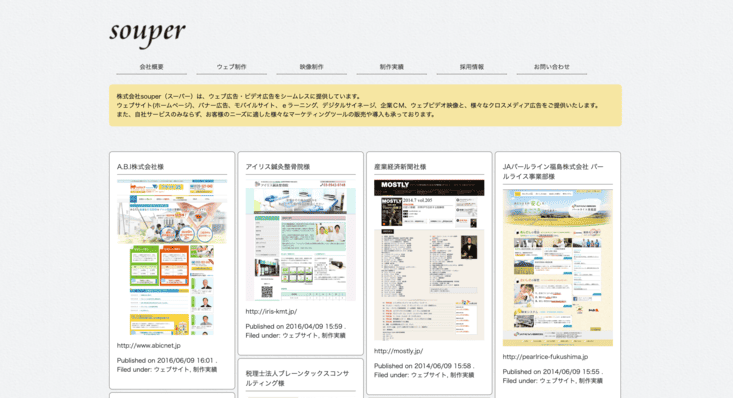This screenshot has width=733, height=398.
Task: Click the date 2014/06/09 15:58
Action: click(x=443, y=366)
